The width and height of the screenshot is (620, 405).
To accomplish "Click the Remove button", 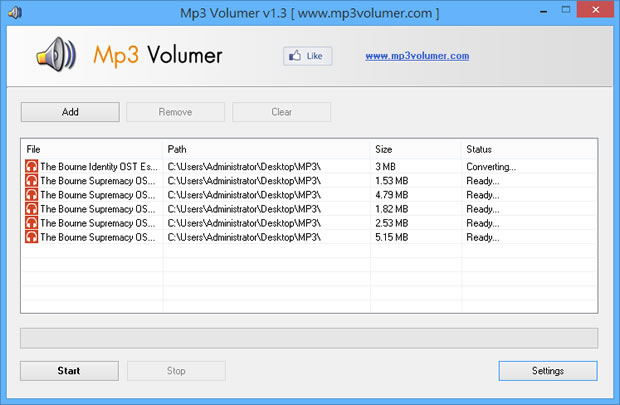I will click(176, 112).
